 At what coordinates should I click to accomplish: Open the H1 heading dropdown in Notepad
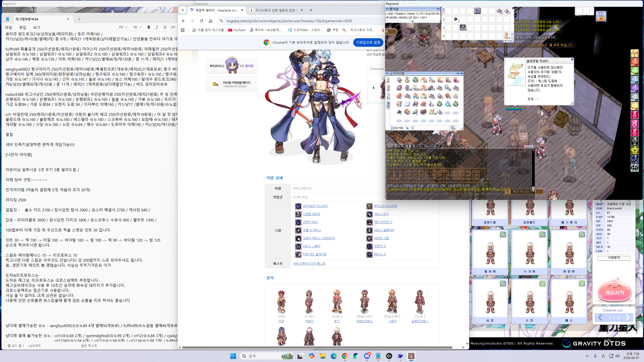123,27
